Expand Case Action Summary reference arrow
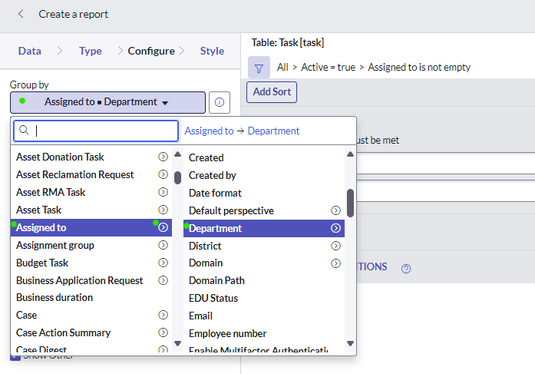 tap(163, 332)
